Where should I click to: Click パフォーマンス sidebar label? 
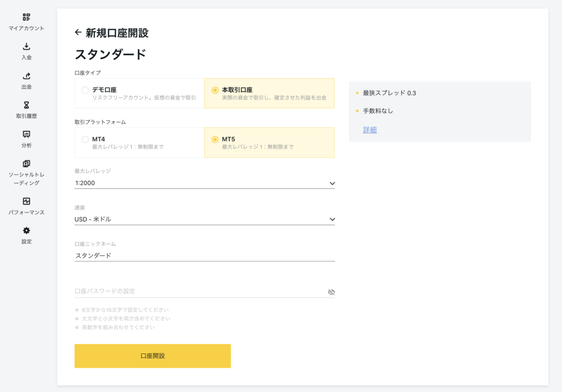coord(26,212)
